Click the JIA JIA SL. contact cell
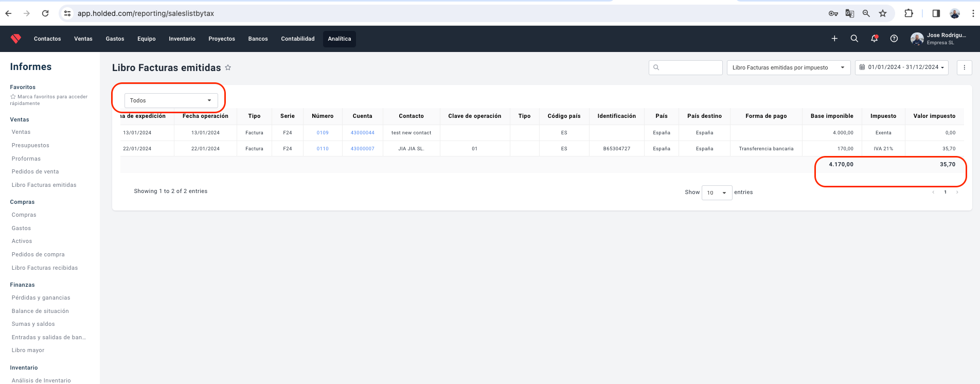Image resolution: width=980 pixels, height=384 pixels. [412, 149]
